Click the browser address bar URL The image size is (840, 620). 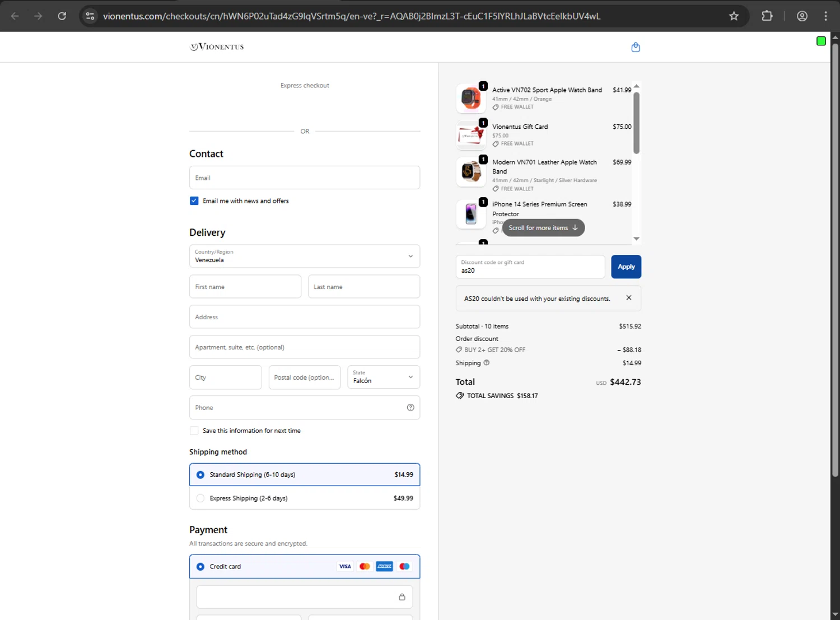(352, 16)
